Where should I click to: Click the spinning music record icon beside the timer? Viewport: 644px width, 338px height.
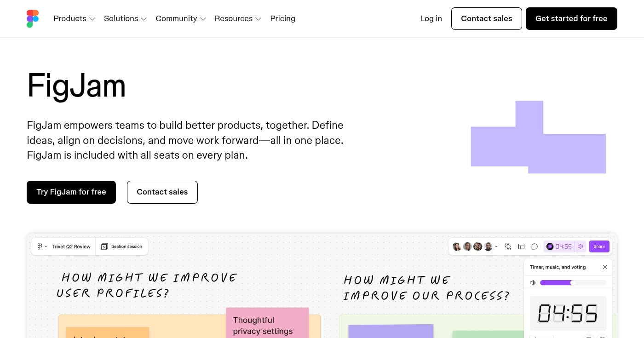(x=550, y=246)
